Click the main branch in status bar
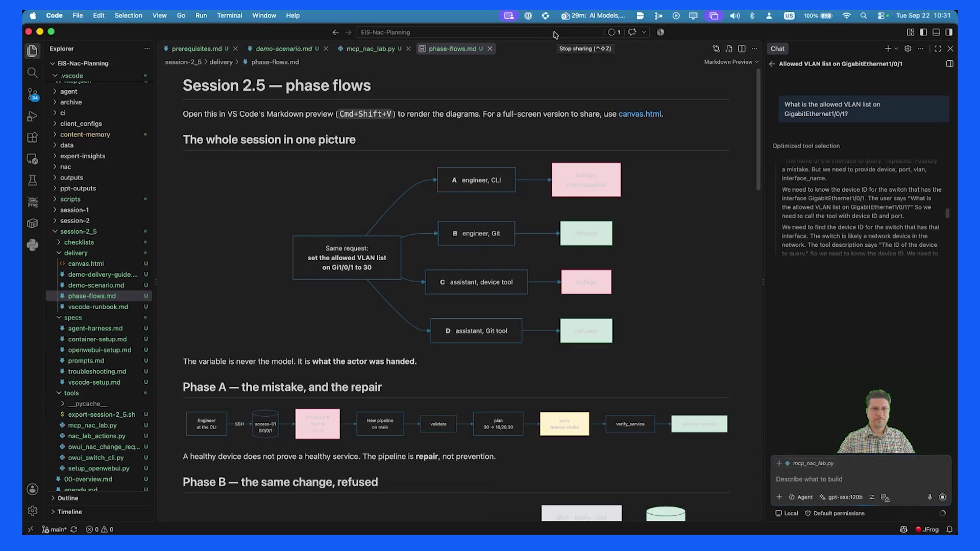 click(54, 529)
